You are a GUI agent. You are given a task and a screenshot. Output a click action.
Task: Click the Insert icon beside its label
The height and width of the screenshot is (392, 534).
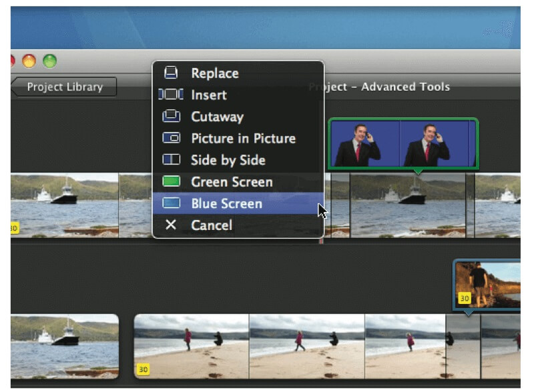pyautogui.click(x=172, y=95)
